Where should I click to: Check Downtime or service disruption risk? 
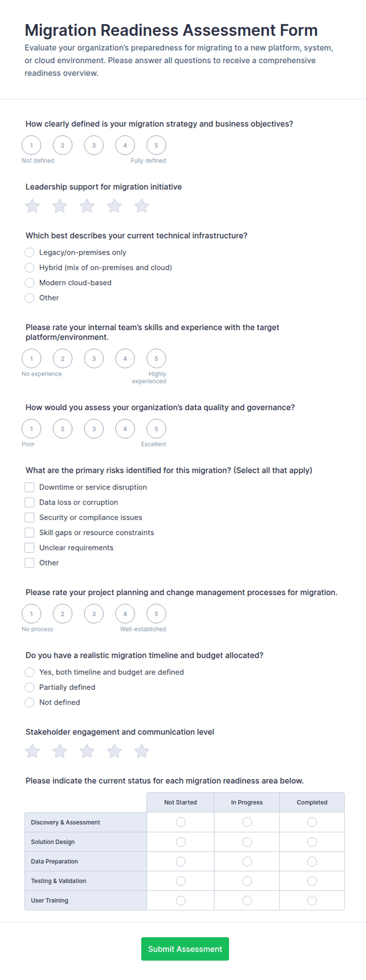coord(30,487)
